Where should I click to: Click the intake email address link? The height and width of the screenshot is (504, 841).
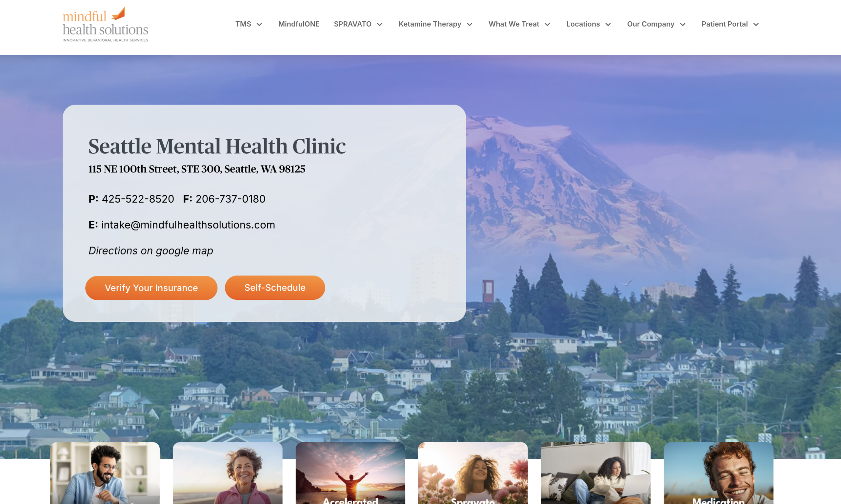tap(188, 225)
